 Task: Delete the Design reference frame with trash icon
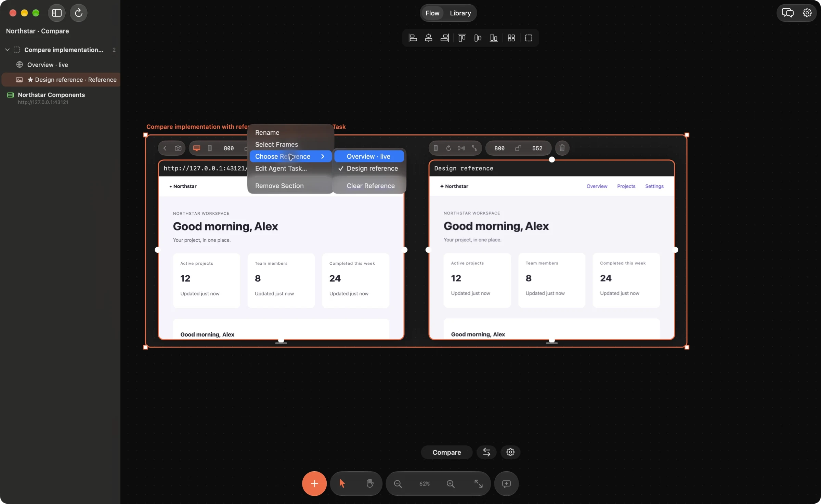point(562,148)
